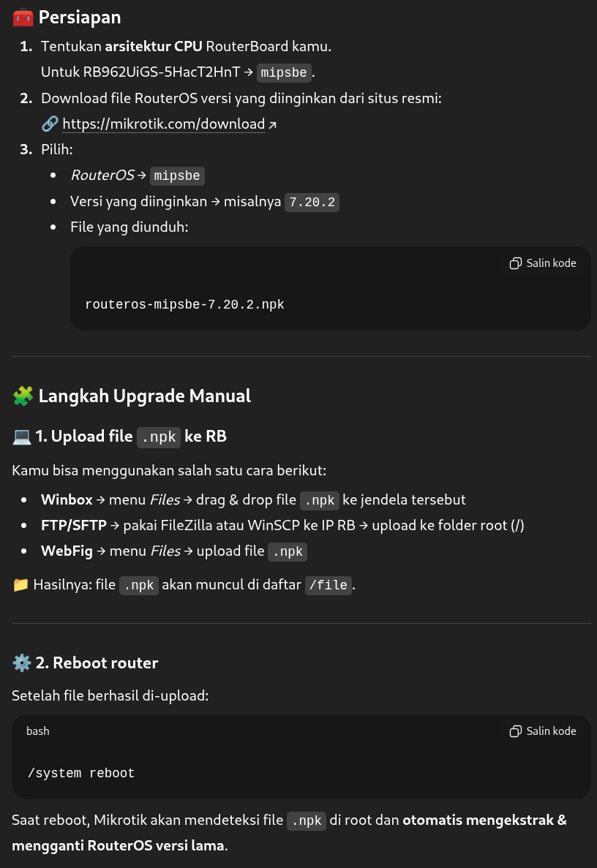Click routeros-mipsbe-7.20.2.npk code text
The width and height of the screenshot is (597, 868).
point(184,304)
